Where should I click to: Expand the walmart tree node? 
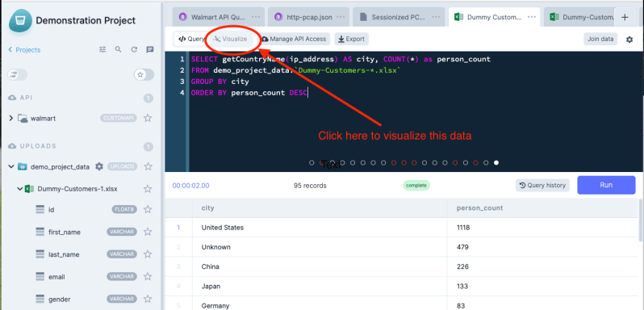coord(11,118)
